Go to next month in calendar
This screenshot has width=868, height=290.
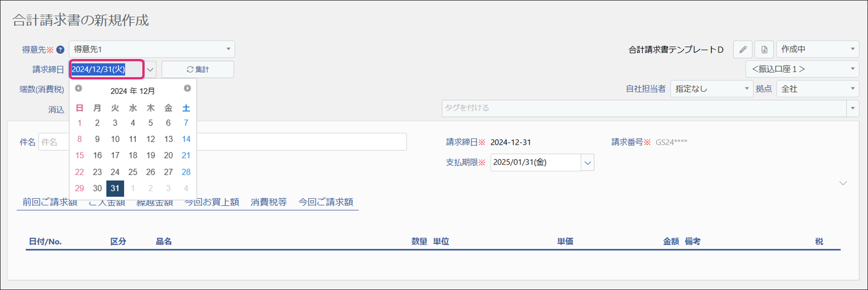(x=187, y=88)
